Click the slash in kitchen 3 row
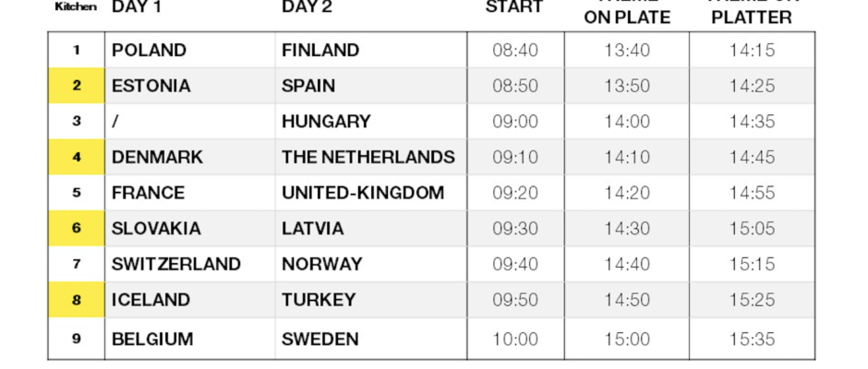This screenshot has height=369, width=868. [115, 121]
